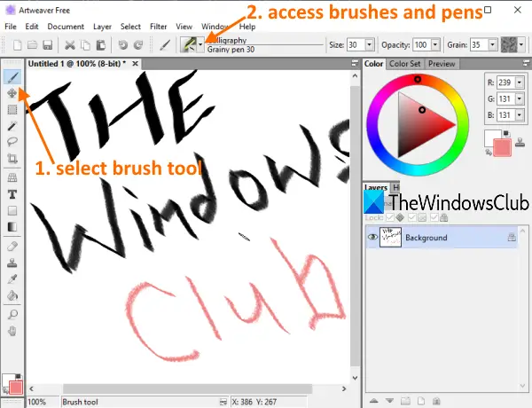Open the Size value dropdown
The image size is (532, 408).
(x=369, y=45)
